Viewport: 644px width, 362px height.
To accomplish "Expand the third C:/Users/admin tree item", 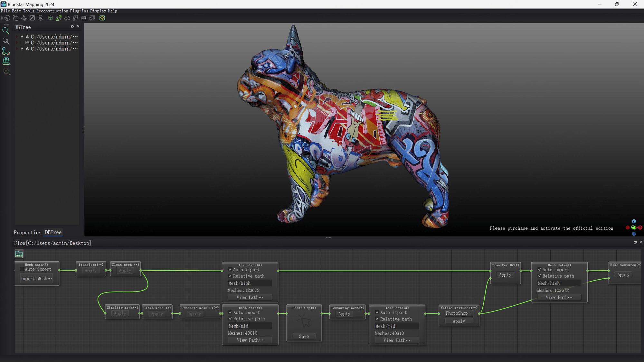I will (17, 49).
